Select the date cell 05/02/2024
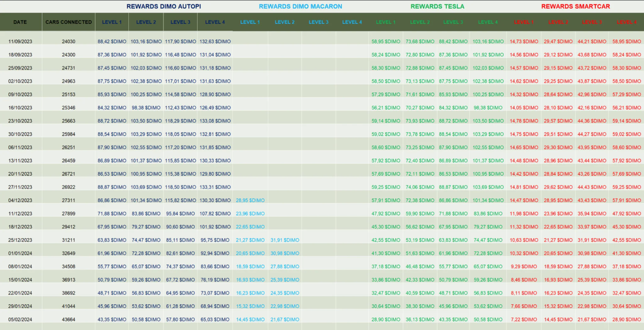The image size is (644, 330). 20,319
